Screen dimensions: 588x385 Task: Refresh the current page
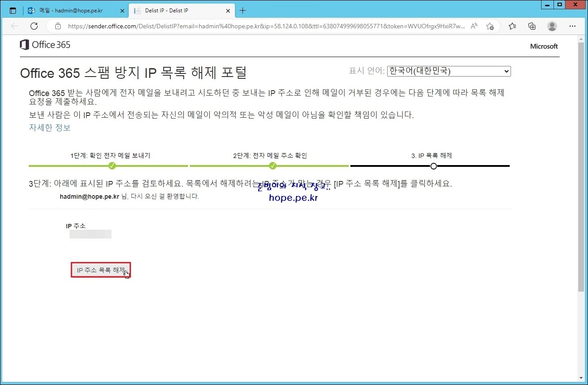pyautogui.click(x=34, y=26)
